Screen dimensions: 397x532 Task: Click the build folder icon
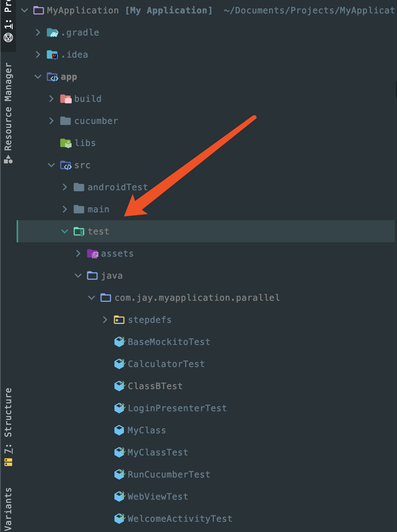[66, 99]
